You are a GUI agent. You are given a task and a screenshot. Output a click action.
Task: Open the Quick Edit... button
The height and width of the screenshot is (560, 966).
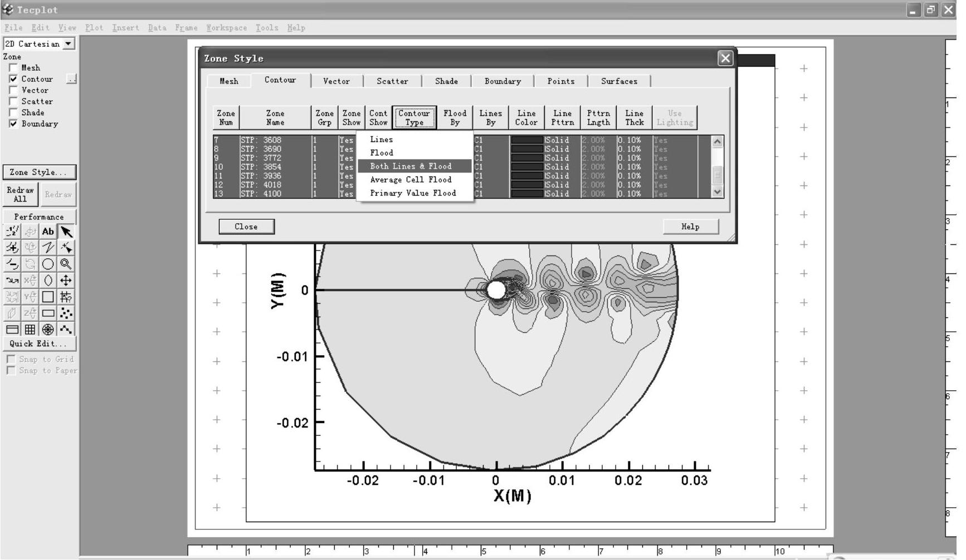[x=39, y=343]
